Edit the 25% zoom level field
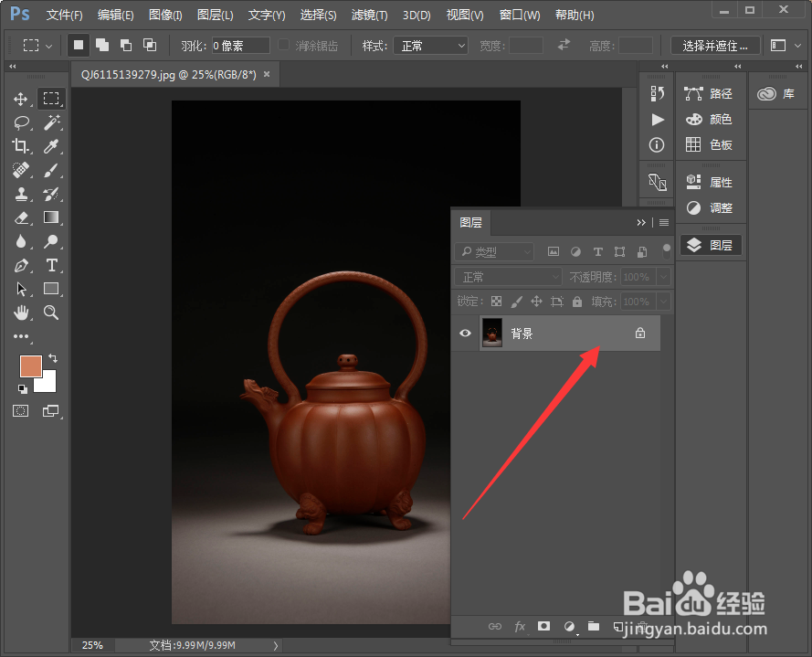 coord(92,645)
